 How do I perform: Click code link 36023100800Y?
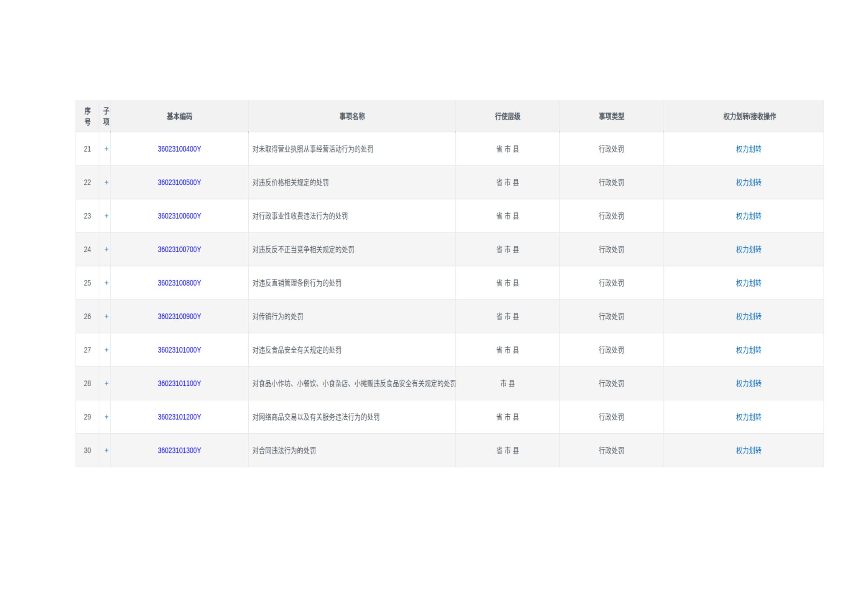click(179, 283)
